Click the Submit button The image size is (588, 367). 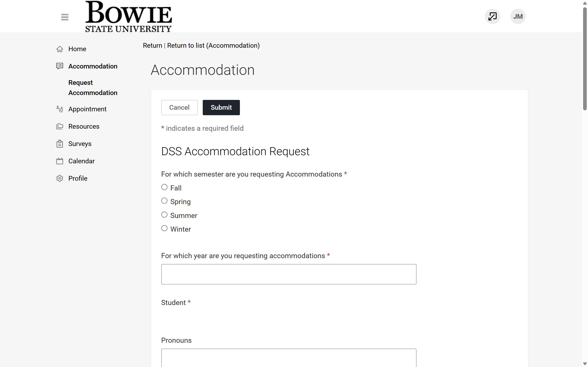[x=221, y=107]
